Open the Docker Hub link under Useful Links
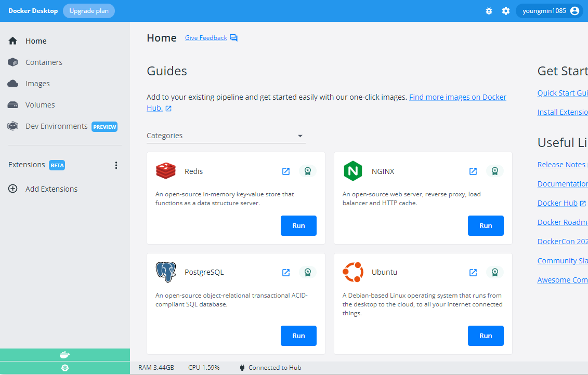This screenshot has height=375, width=588. tap(557, 203)
